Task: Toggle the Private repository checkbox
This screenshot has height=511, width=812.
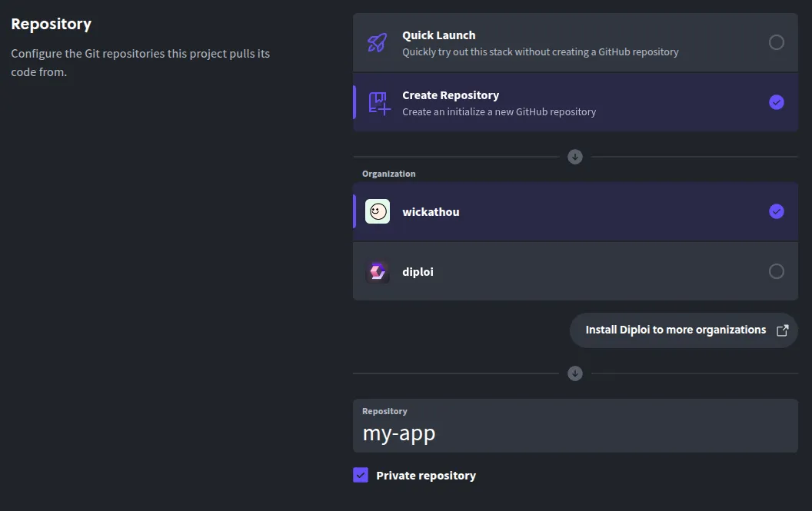Action: [x=361, y=475]
